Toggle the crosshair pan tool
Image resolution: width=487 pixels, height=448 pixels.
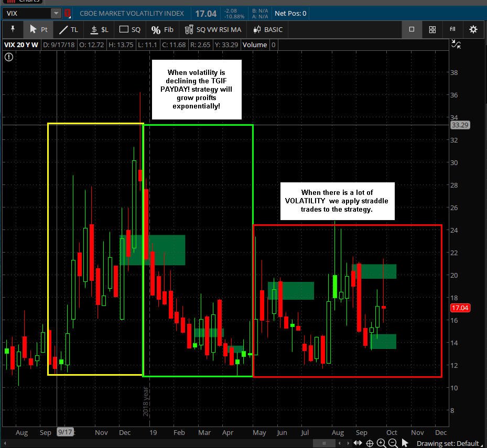[370, 443]
